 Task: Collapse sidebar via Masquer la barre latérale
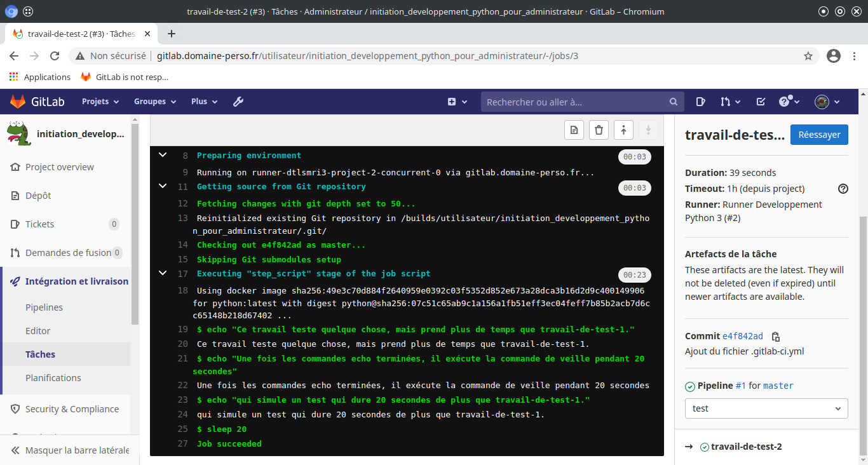(x=70, y=450)
